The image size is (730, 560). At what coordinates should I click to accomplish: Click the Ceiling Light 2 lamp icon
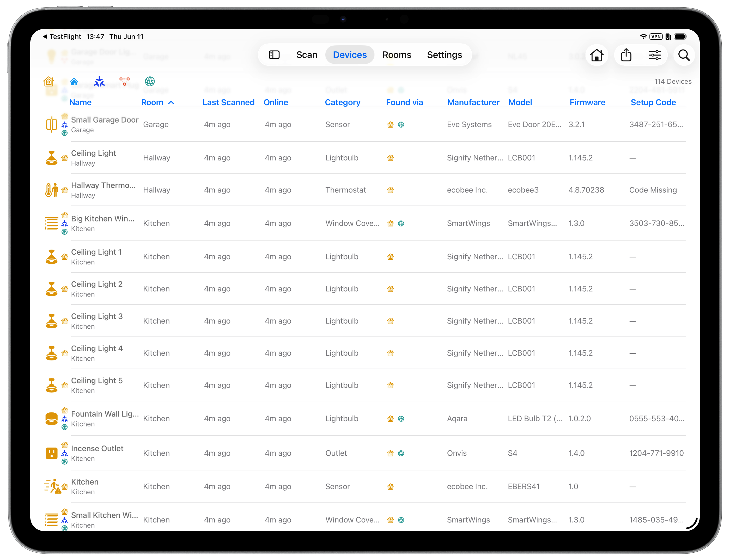[51, 289]
